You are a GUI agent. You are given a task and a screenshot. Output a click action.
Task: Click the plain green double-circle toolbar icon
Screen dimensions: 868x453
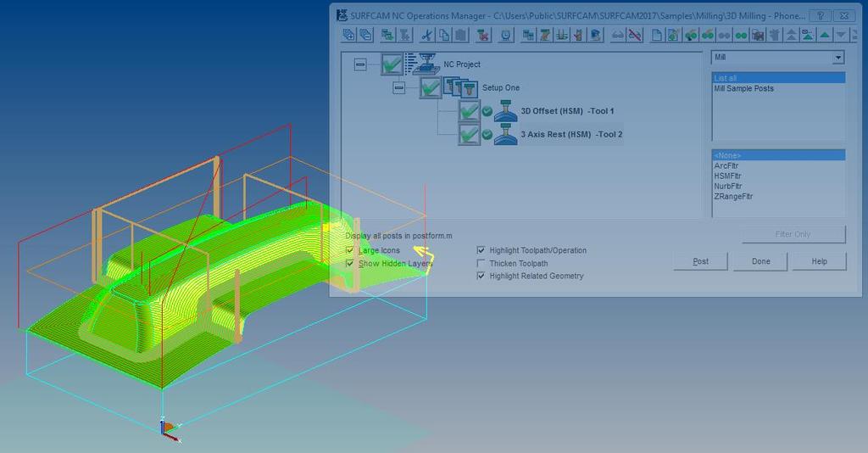click(741, 35)
